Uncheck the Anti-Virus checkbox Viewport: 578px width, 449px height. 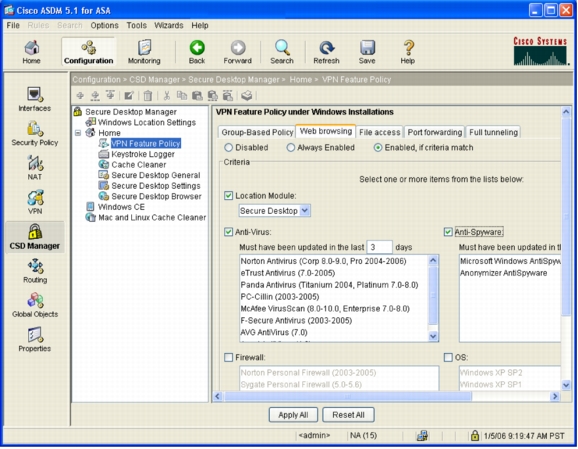(229, 232)
